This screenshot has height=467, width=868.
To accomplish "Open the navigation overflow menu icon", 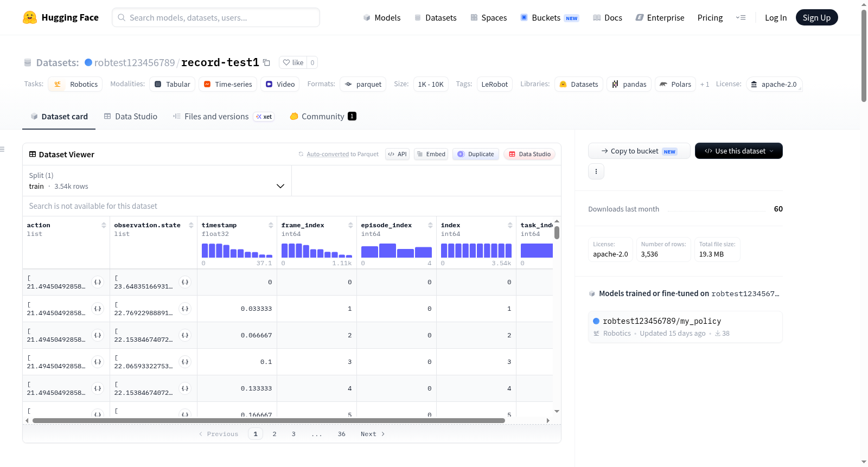I will (741, 17).
